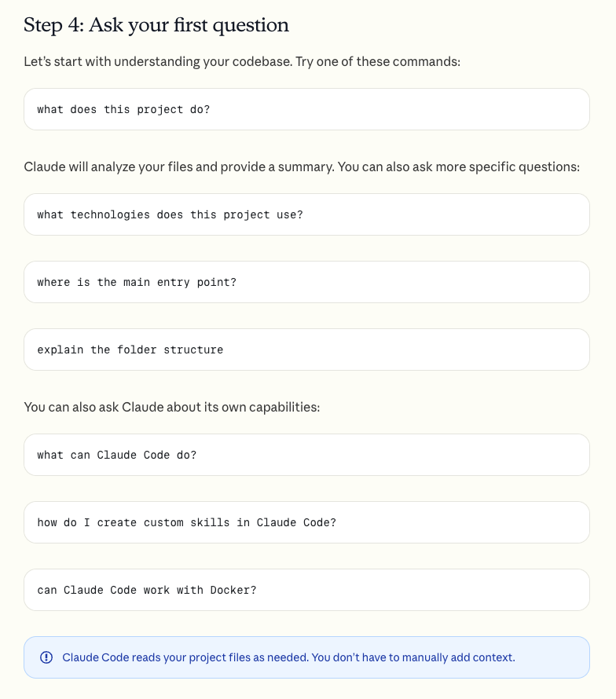
Task: Click the info icon in the blue callout
Action: pyautogui.click(x=46, y=657)
